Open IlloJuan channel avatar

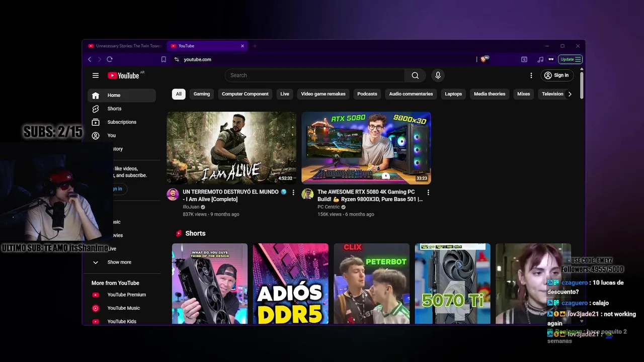coord(173,195)
